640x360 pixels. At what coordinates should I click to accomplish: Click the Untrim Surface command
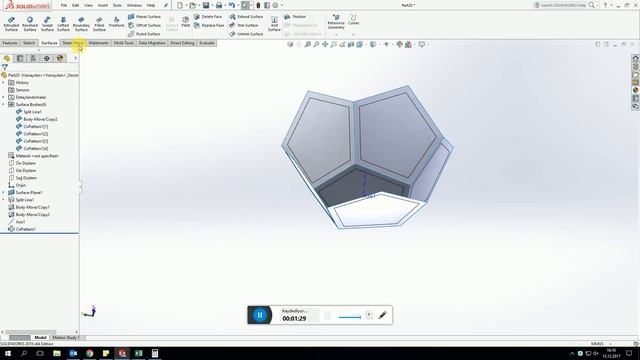pos(246,34)
